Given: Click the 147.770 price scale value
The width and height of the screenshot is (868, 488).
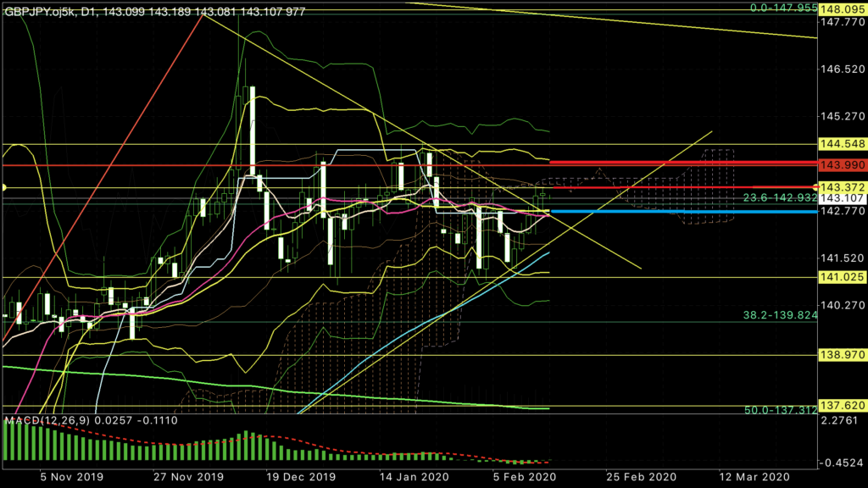Looking at the screenshot, I should (842, 22).
